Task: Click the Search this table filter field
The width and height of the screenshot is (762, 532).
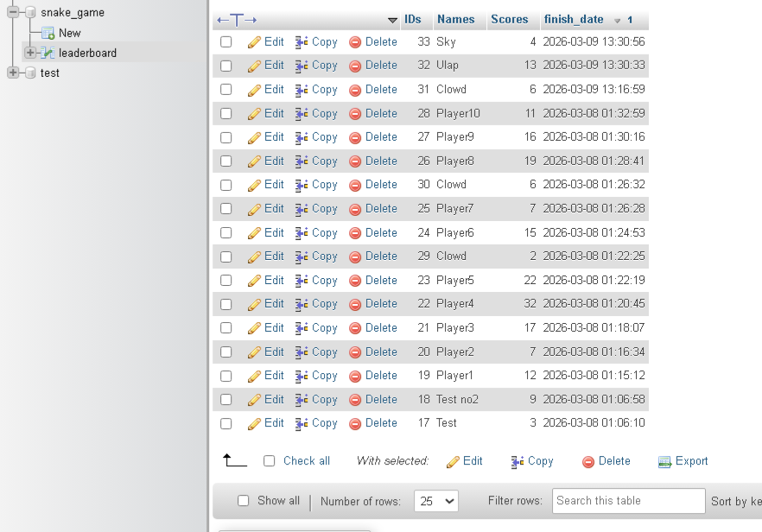Action: (628, 501)
